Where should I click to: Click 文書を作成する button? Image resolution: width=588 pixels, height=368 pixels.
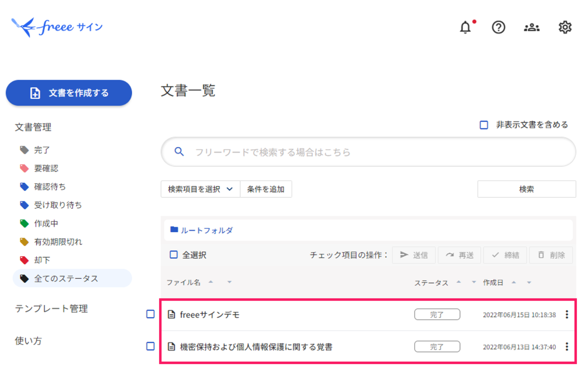point(69,93)
